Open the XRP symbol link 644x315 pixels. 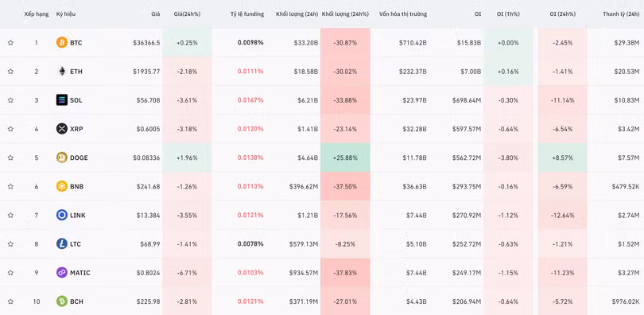click(x=76, y=129)
